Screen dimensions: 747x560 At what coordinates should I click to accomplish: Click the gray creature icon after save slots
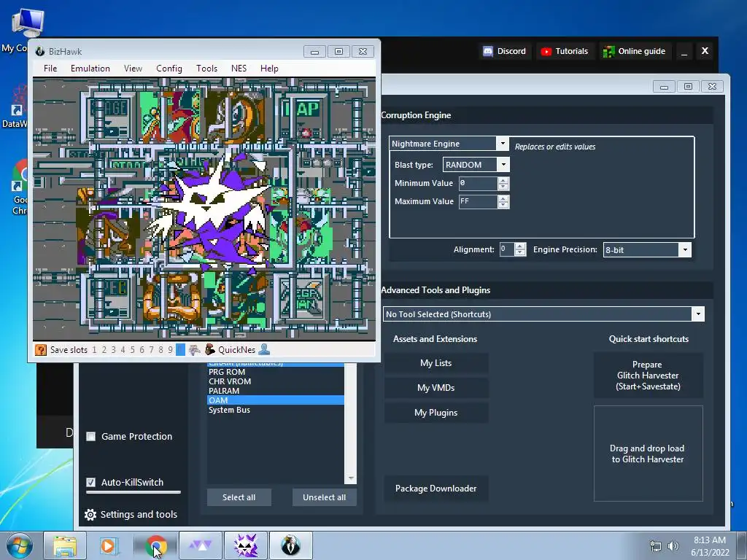(194, 350)
